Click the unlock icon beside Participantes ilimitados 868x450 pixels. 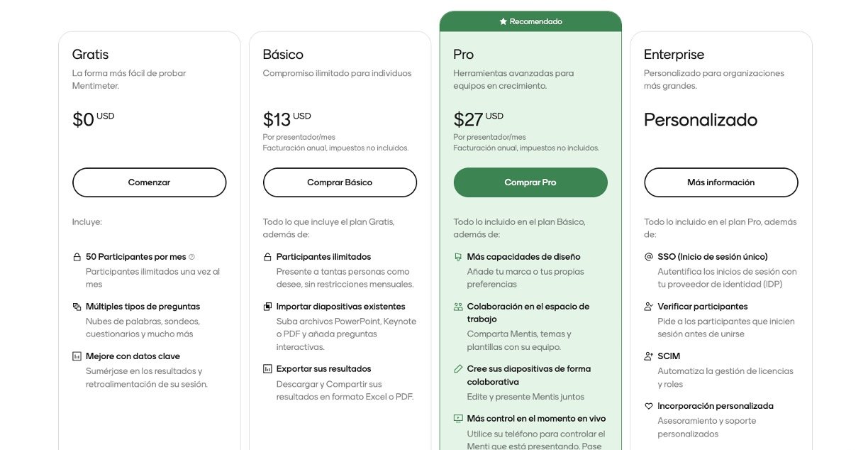[267, 257]
